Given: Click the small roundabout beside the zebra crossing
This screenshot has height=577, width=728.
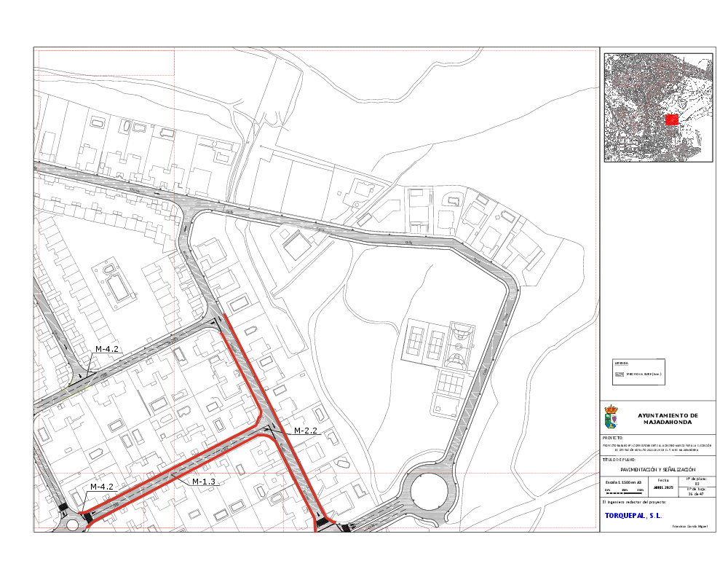Looking at the screenshot, I should [72, 524].
